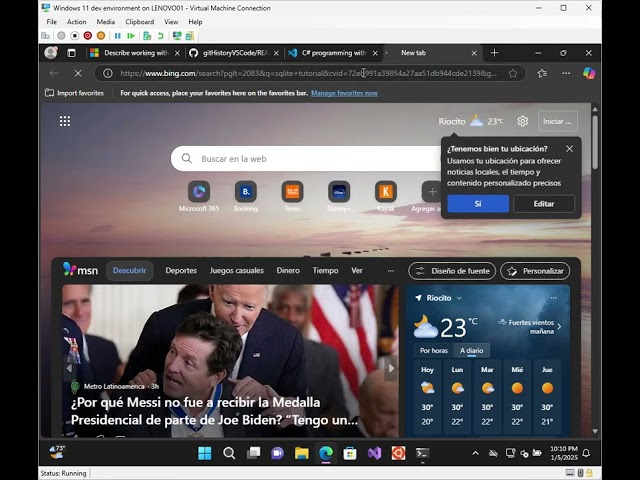This screenshot has width=640, height=480.
Task: Click the Import favorites button
Action: coord(74,93)
